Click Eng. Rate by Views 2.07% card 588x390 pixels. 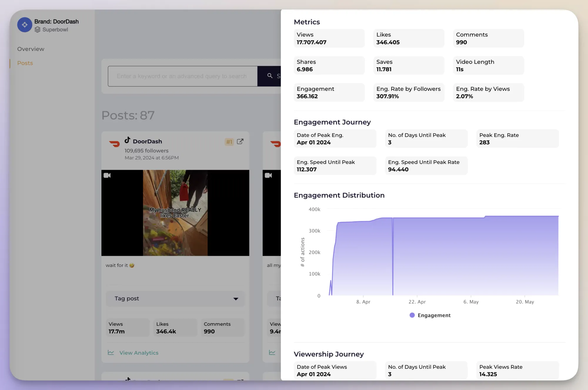488,93
